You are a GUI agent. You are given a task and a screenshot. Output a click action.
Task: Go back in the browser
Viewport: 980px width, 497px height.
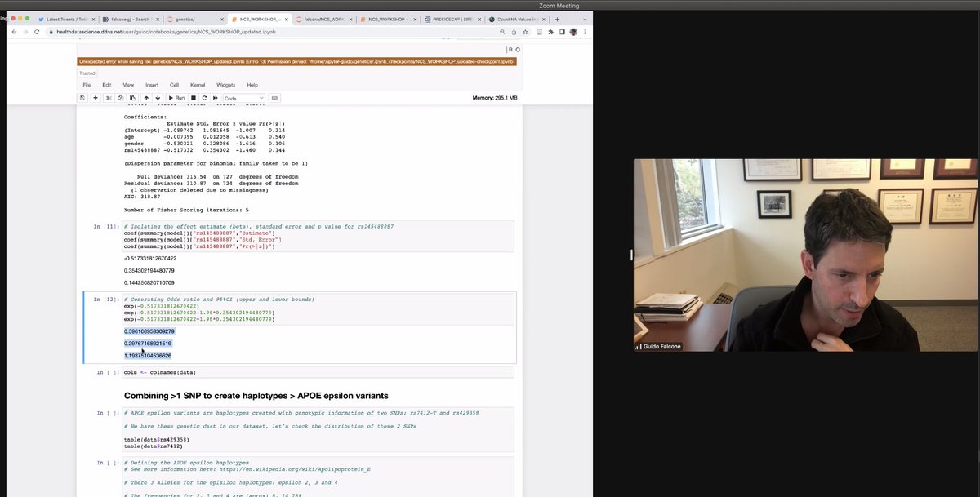tap(13, 32)
